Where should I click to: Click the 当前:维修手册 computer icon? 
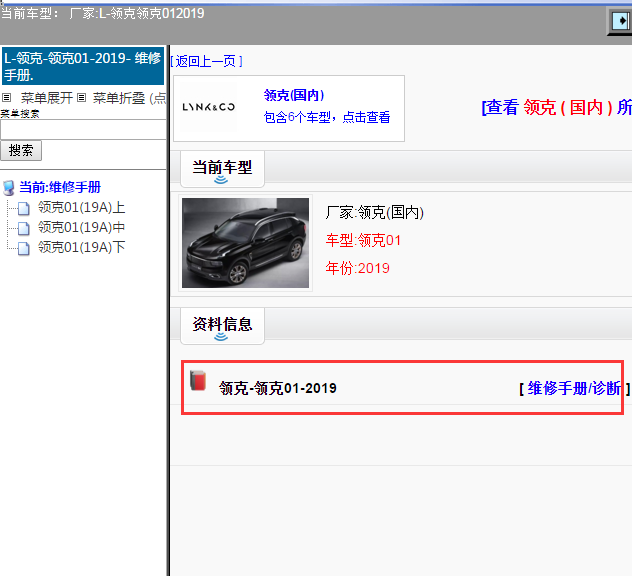[x=9, y=188]
